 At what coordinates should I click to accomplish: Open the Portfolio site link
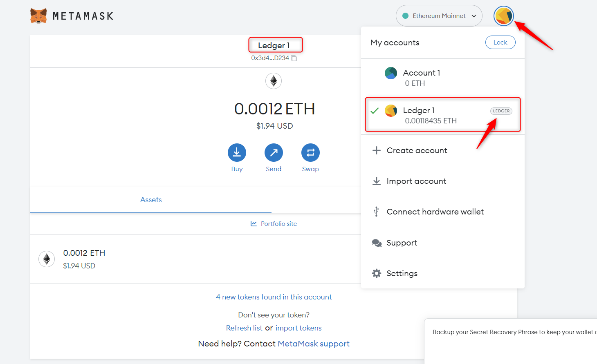278,224
